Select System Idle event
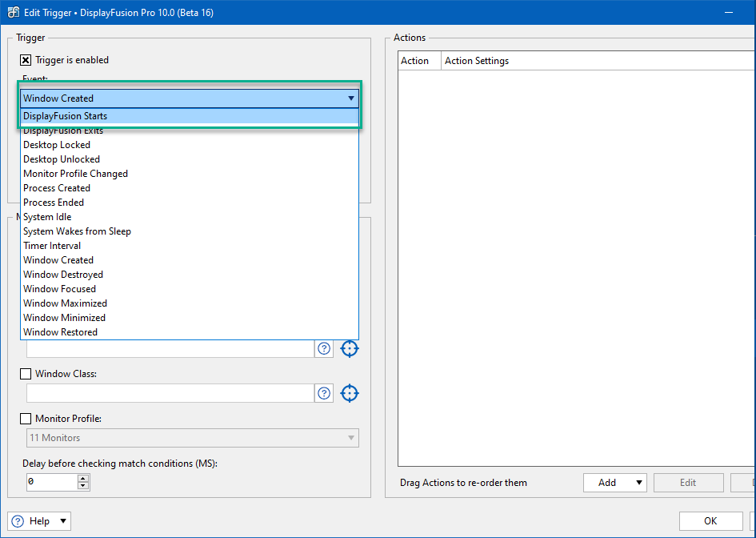 pyautogui.click(x=190, y=217)
